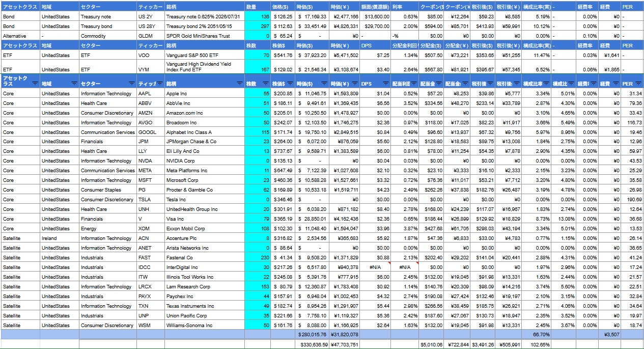Viewport: 644px width, 349px height.
Task: Select Union Pacific Corp name cell
Action: (205, 316)
